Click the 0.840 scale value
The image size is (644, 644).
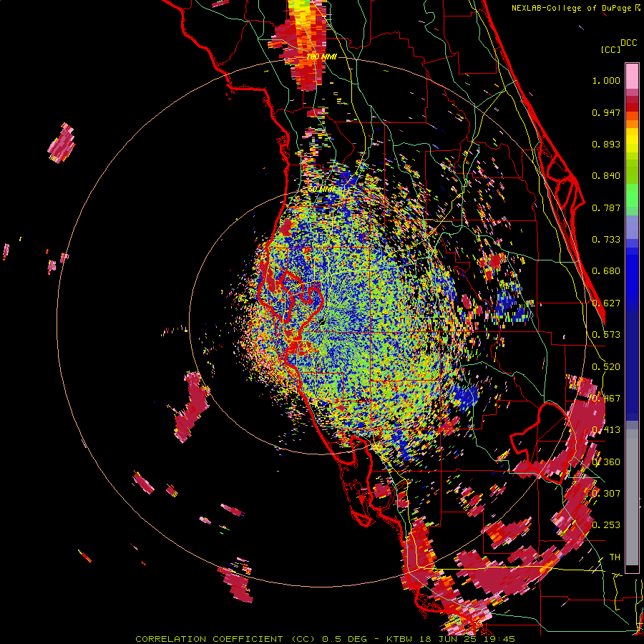click(x=606, y=176)
